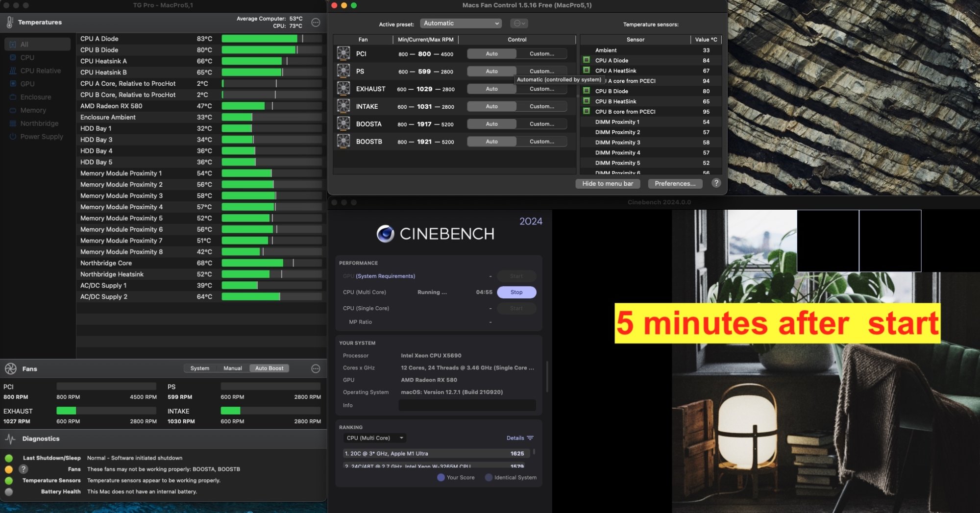Switch TG Pro fans to Manual mode
This screenshot has height=513, width=980.
click(x=233, y=368)
